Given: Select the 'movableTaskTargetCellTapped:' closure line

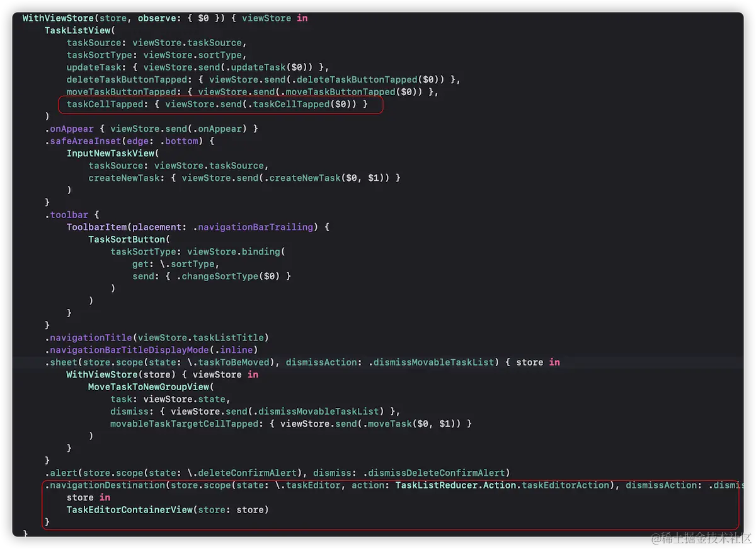Looking at the screenshot, I should pyautogui.click(x=291, y=424).
